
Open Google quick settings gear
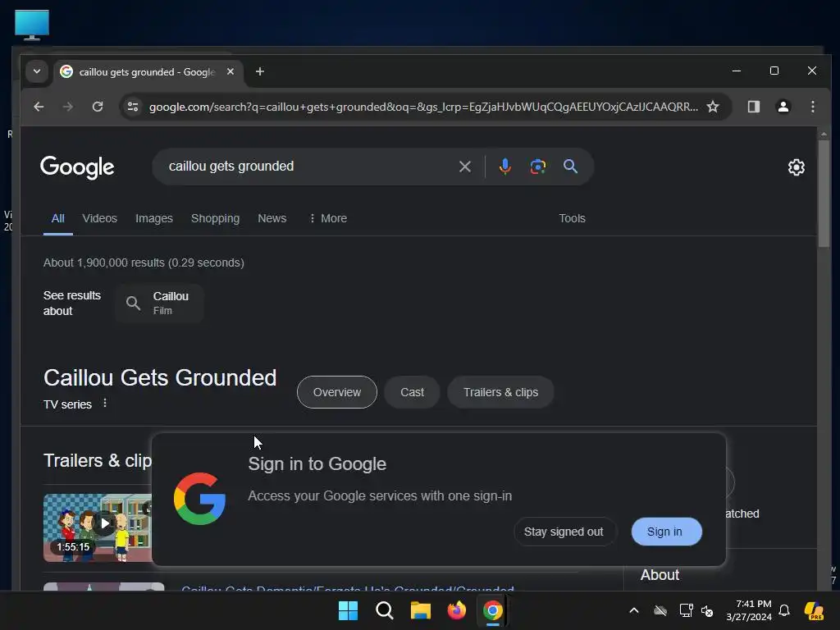pyautogui.click(x=796, y=167)
